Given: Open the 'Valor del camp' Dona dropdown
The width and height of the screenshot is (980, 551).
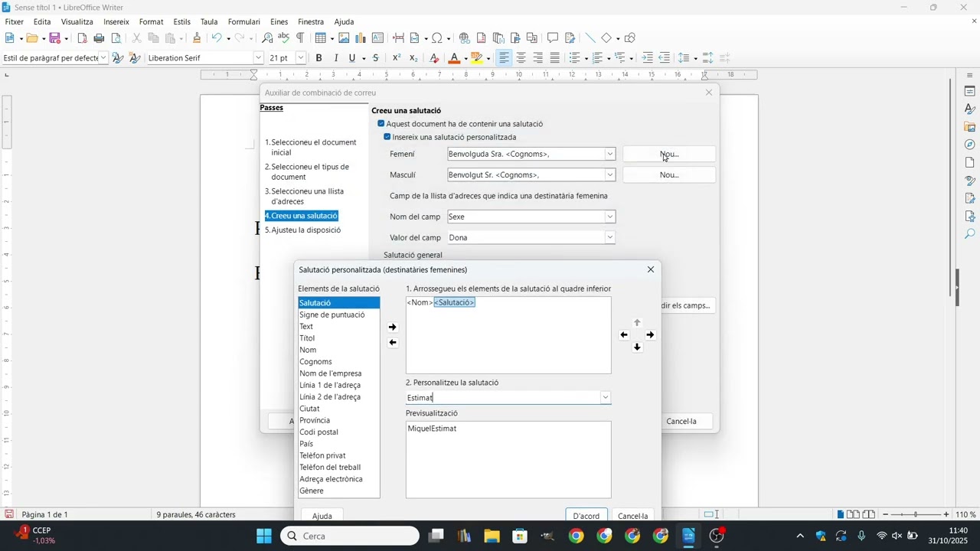Looking at the screenshot, I should (x=610, y=238).
